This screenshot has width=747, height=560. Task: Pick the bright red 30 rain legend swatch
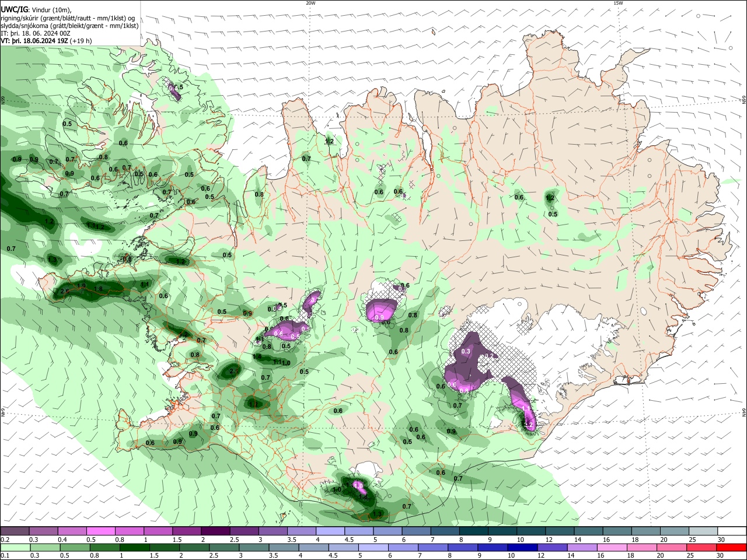tap(732, 547)
